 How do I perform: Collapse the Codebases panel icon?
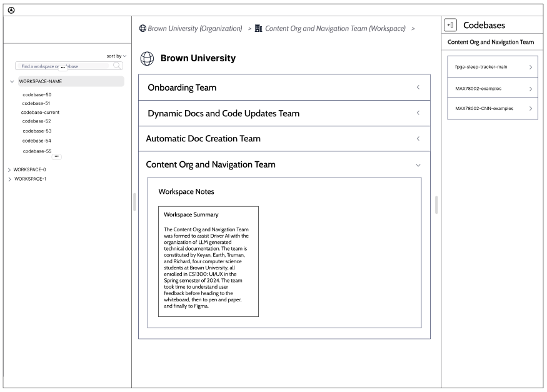point(450,25)
